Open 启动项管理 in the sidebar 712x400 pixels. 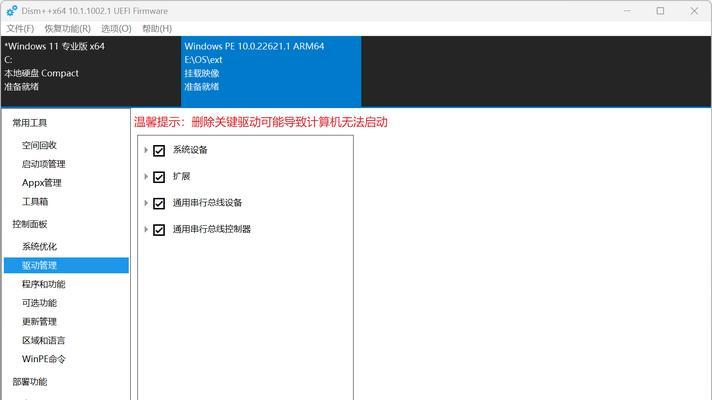44,164
